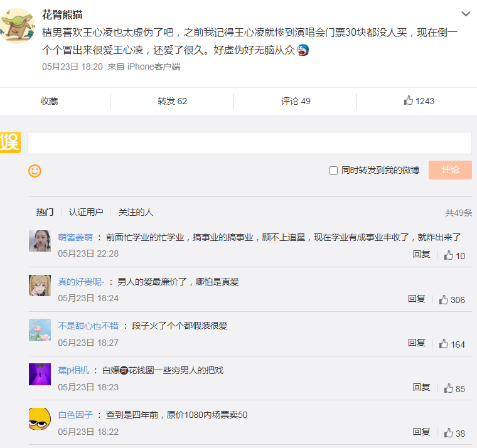The width and height of the screenshot is (477, 448).
Task: Select the 热门 comments tab
Action: click(45, 213)
